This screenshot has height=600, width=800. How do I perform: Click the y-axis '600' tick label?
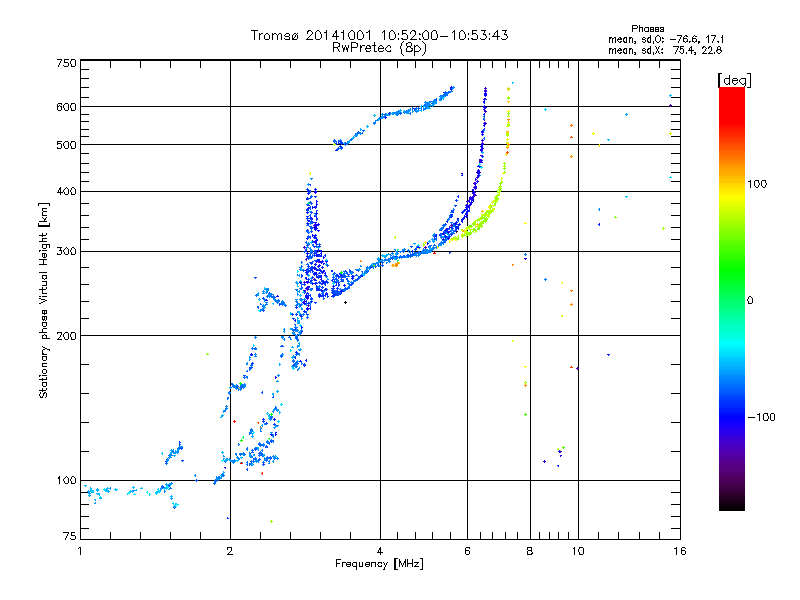point(66,107)
